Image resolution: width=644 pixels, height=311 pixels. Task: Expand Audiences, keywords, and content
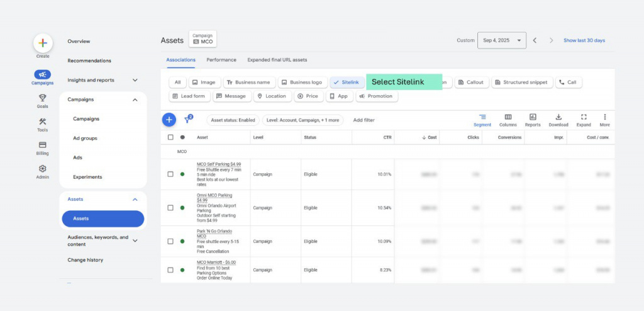pyautogui.click(x=135, y=240)
